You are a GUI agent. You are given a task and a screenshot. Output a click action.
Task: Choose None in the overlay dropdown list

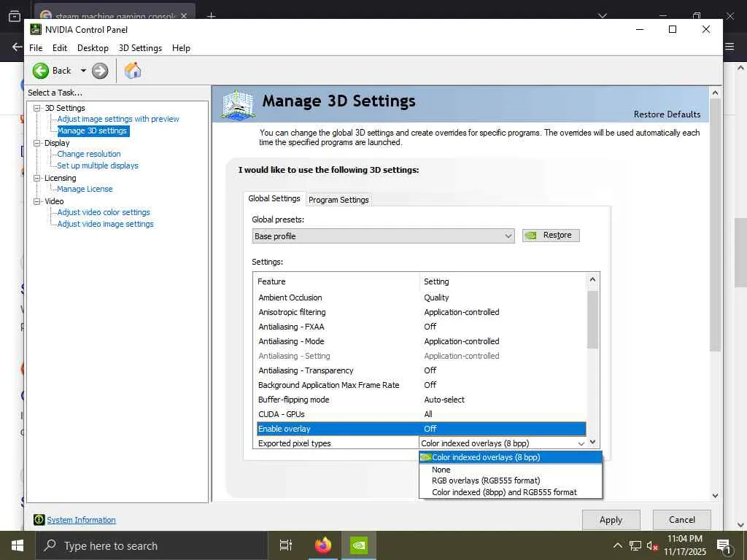(x=511, y=470)
